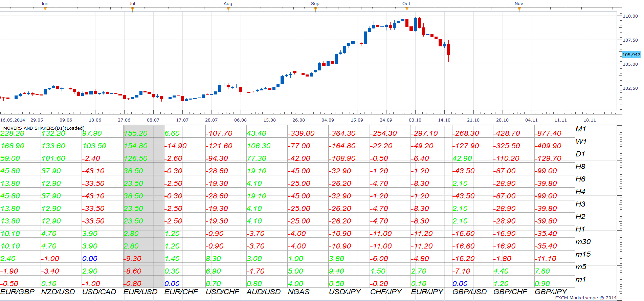Click the most recent red candlestick
The width and height of the screenshot is (644, 301).
tap(449, 51)
